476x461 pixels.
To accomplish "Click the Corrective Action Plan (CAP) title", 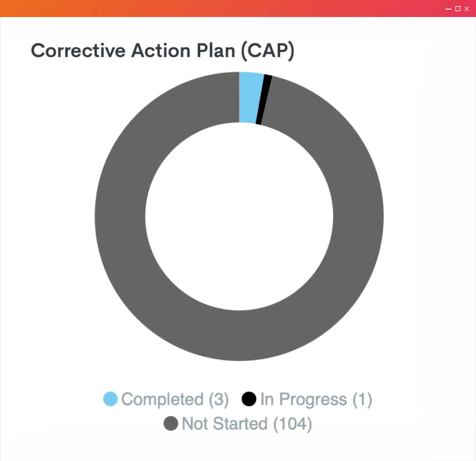I will [x=162, y=51].
